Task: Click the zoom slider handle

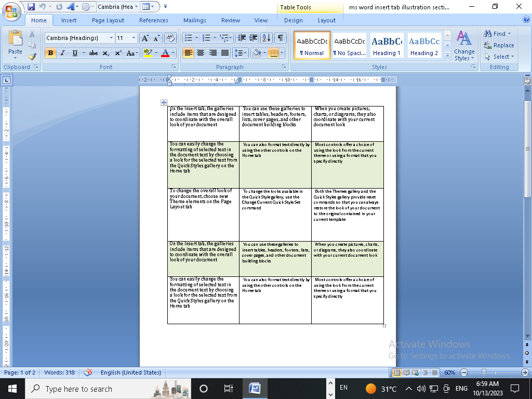Action: pyautogui.click(x=484, y=373)
